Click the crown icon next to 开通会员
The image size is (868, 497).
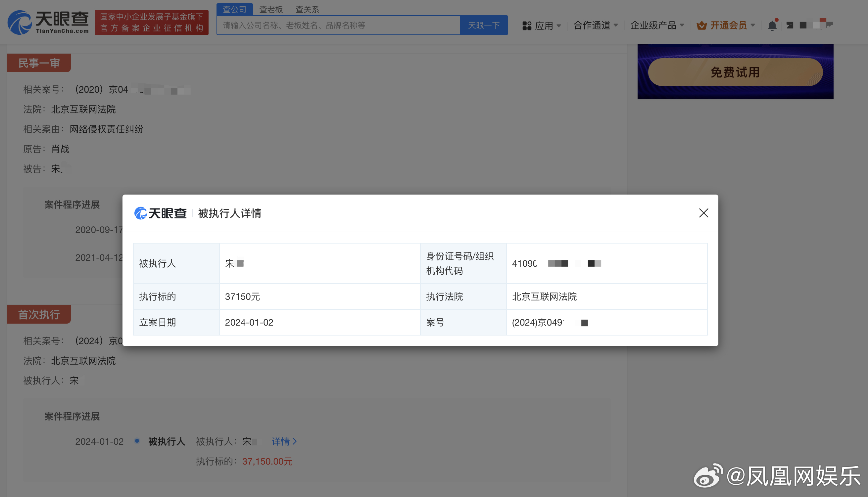click(702, 25)
